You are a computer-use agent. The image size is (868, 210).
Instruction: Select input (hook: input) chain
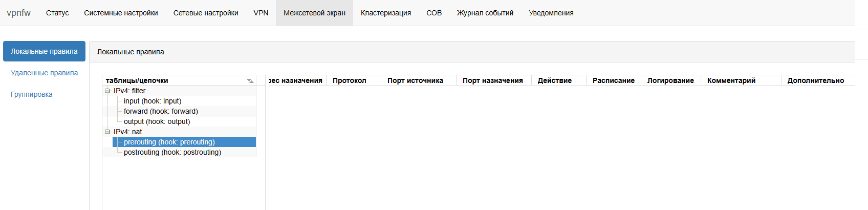[153, 101]
